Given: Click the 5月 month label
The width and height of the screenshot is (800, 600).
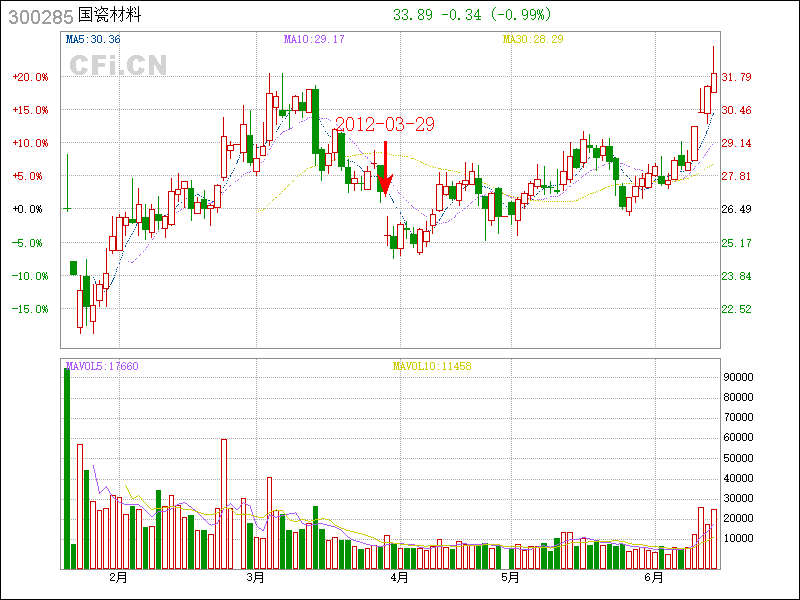Looking at the screenshot, I should (x=510, y=578).
